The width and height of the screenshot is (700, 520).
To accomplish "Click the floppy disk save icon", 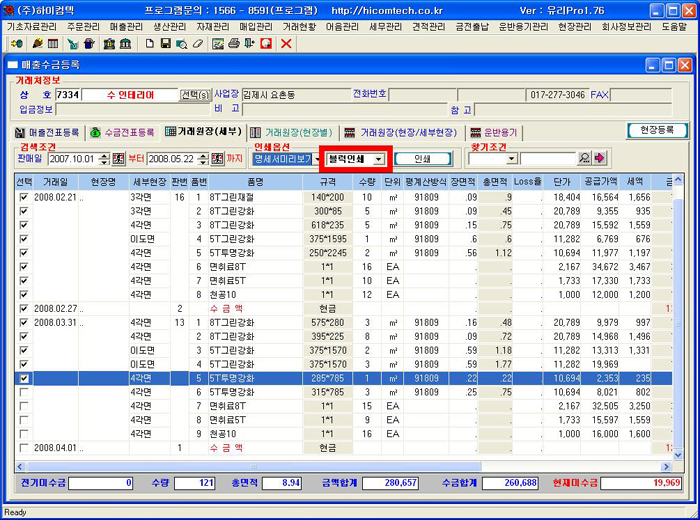I will (x=166, y=44).
